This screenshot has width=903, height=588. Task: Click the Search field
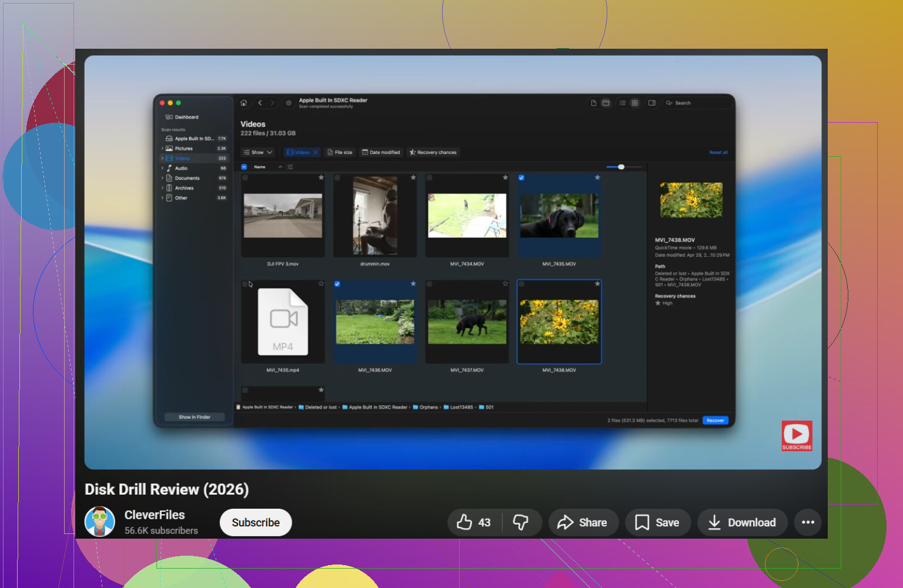click(x=698, y=103)
